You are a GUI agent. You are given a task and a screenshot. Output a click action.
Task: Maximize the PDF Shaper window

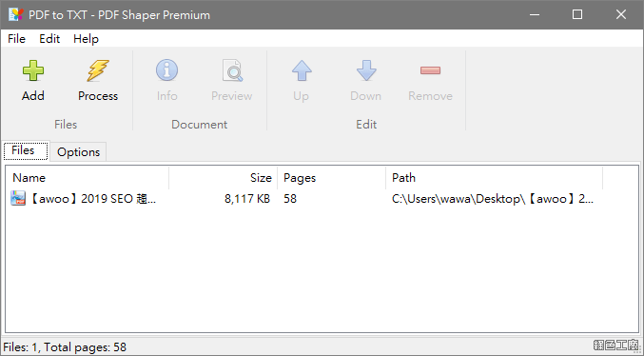577,15
